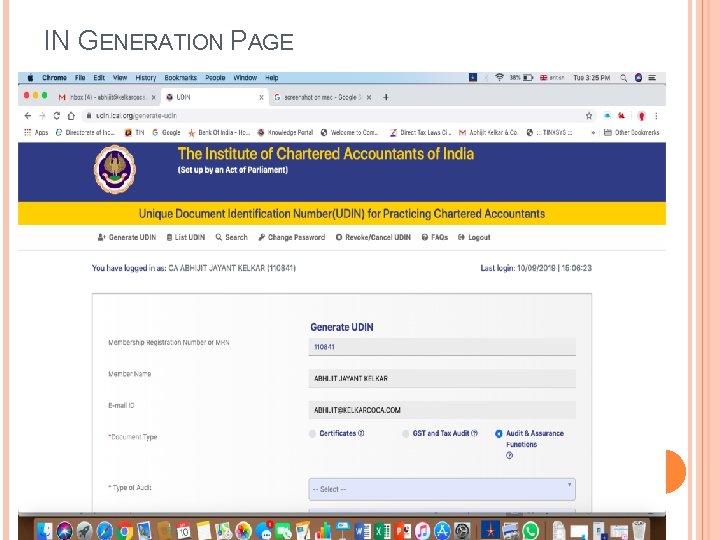Go back to previous page
This screenshot has height=540, width=720.
tap(28, 116)
